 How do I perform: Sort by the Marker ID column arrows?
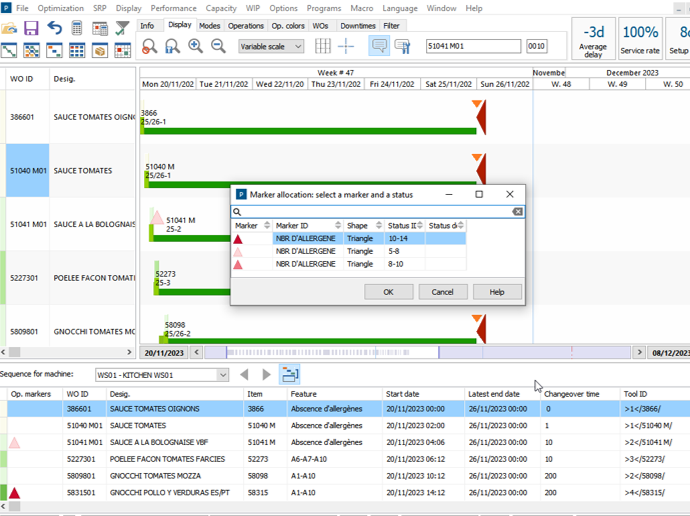click(x=340, y=226)
